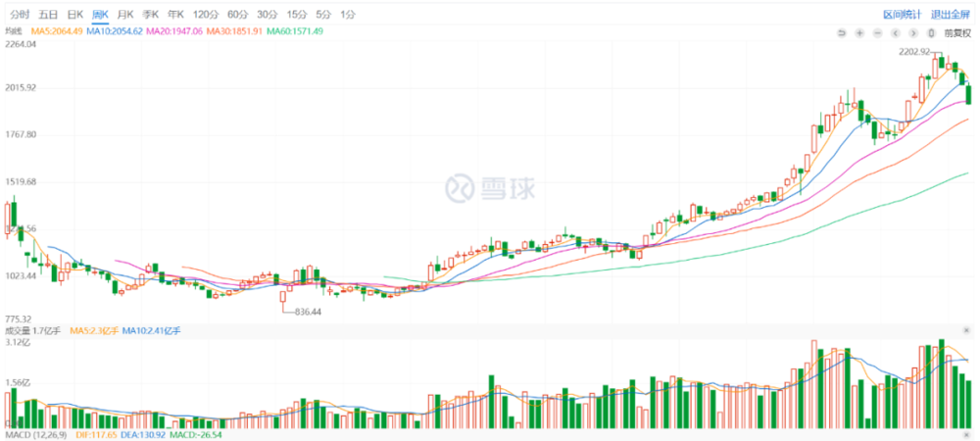Viewport: 980px width, 441px height.
Task: Select the 周K period tab
Action: (x=100, y=14)
